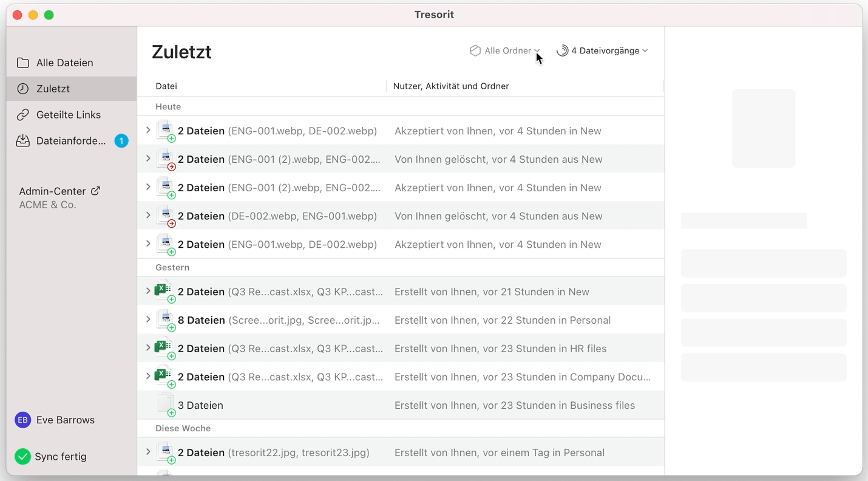This screenshot has height=481, width=868.
Task: Click the cube icon beside Alle Ordner
Action: click(x=475, y=51)
